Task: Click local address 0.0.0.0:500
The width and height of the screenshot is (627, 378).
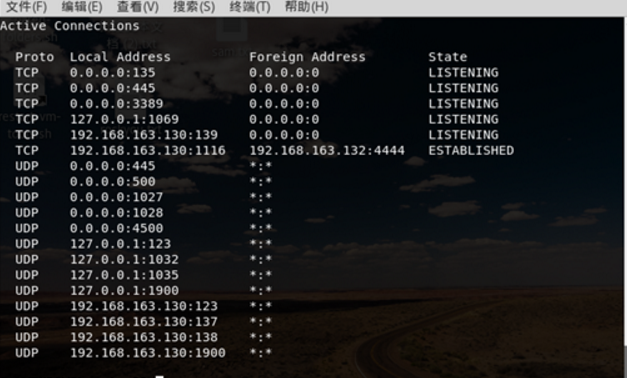Action: (x=112, y=182)
